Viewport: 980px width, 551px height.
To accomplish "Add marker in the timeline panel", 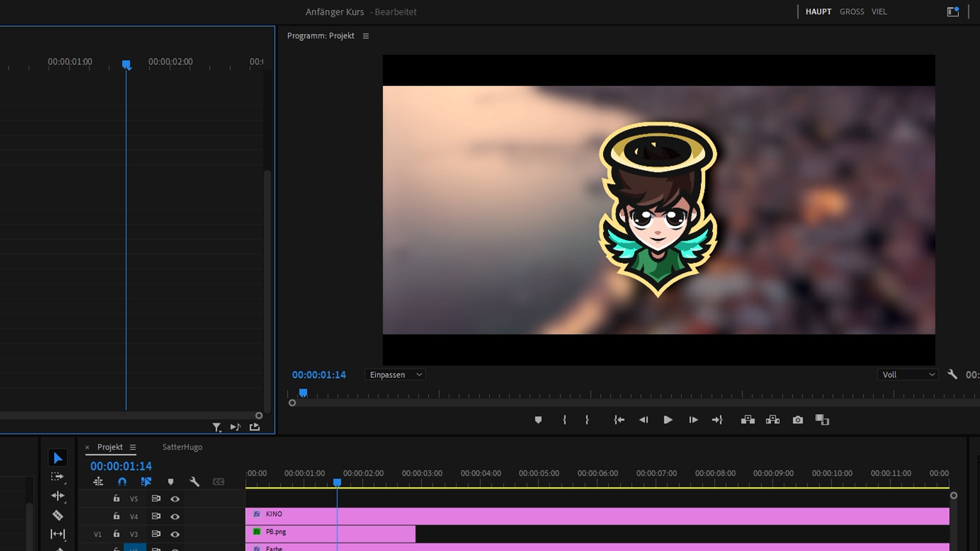I will [170, 482].
